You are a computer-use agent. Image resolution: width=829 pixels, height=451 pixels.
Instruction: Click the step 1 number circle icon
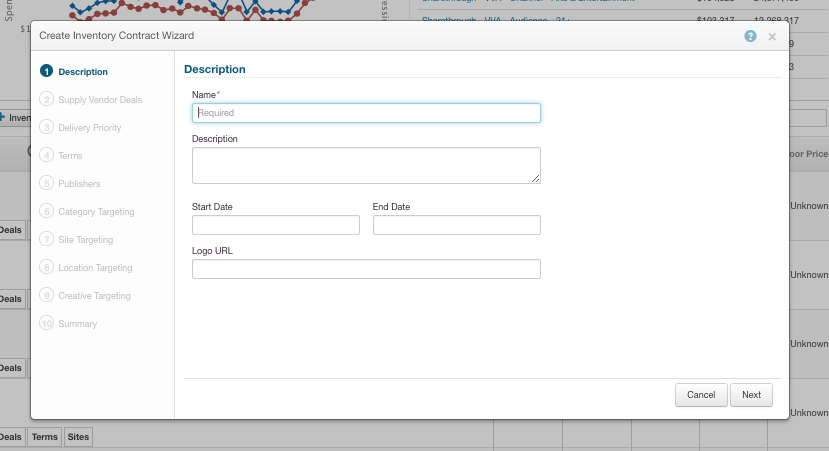(x=47, y=71)
